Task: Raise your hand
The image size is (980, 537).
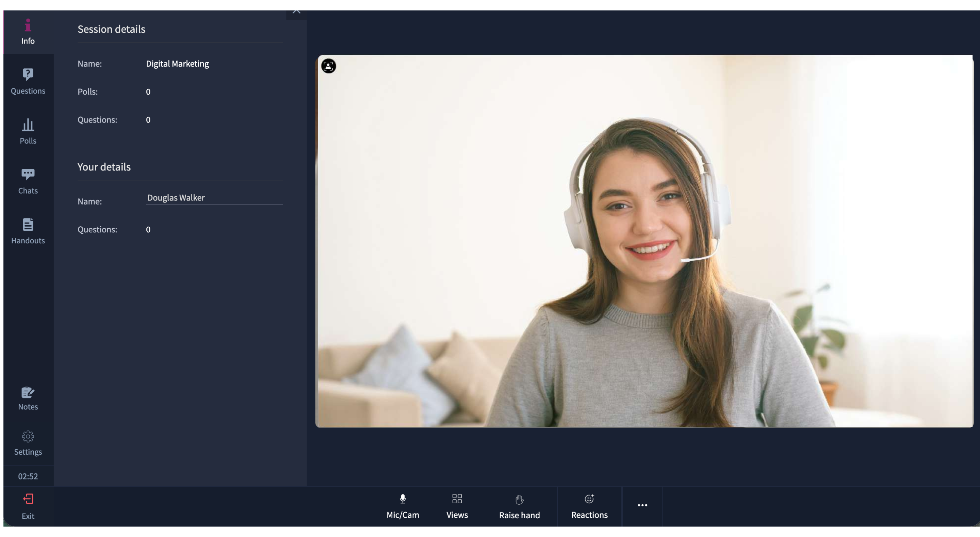Action: pyautogui.click(x=519, y=506)
